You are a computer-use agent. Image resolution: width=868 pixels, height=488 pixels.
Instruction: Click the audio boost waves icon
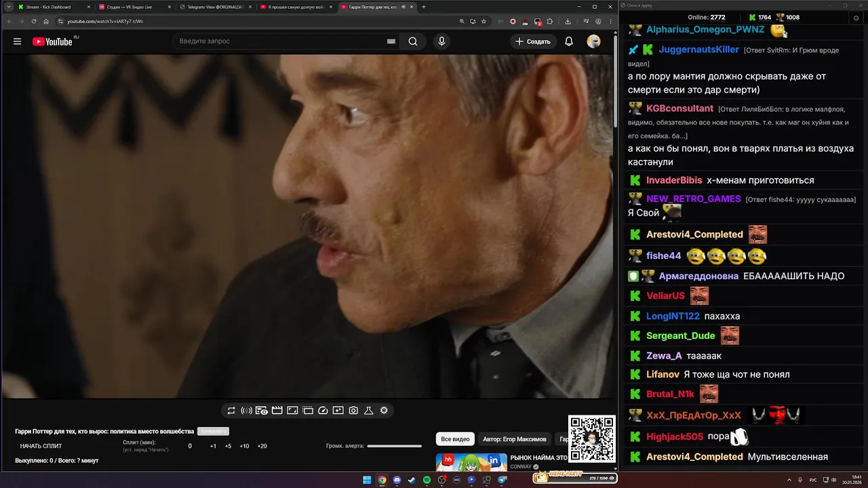pos(246,411)
